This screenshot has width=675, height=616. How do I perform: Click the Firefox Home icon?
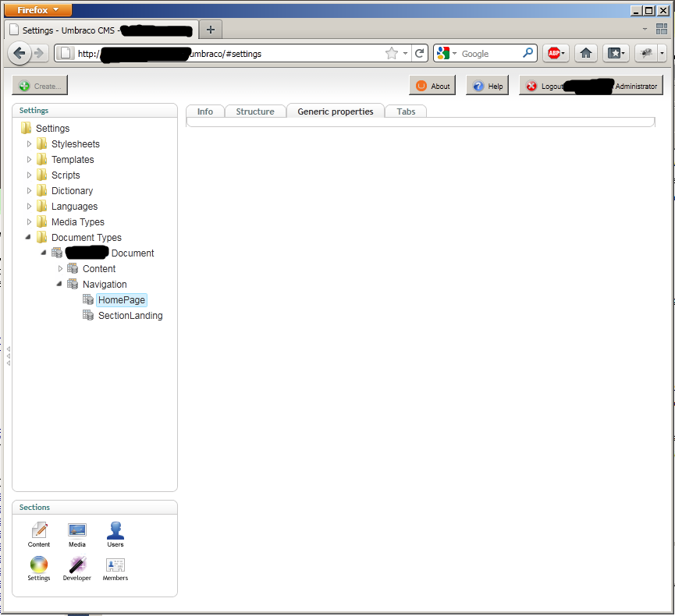coord(585,53)
